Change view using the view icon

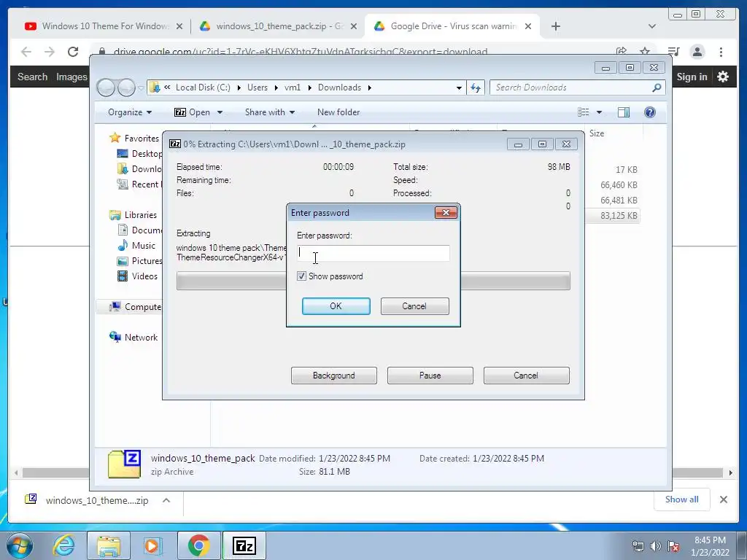tap(583, 112)
